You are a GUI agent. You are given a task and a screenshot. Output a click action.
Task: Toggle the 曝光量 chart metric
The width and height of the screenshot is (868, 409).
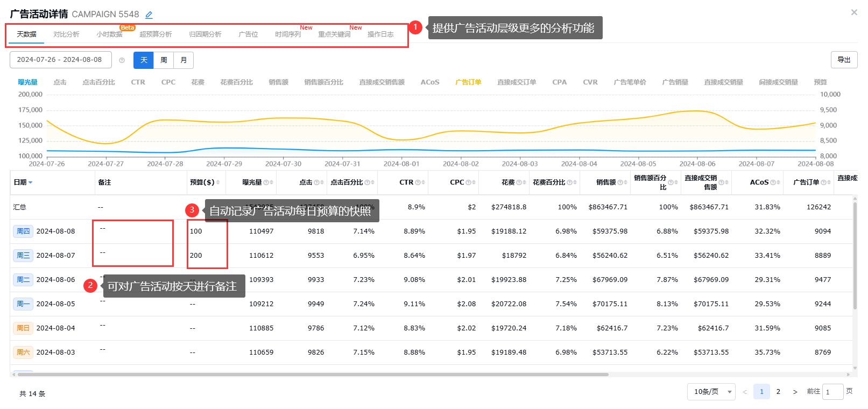point(27,82)
